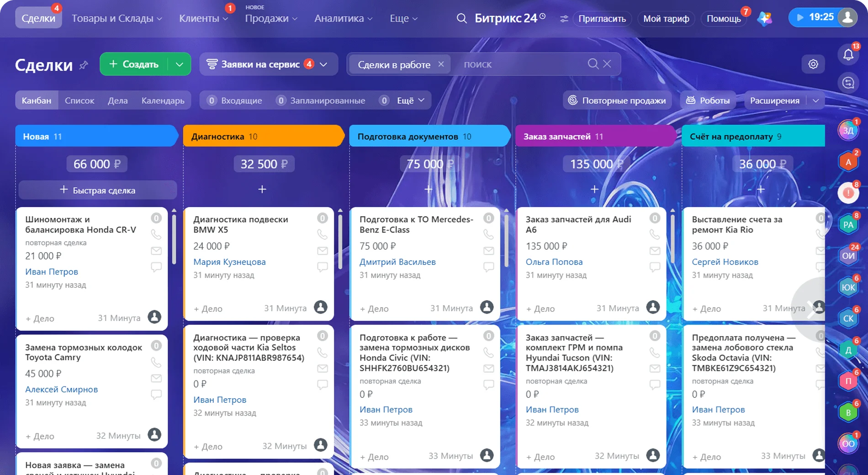Open the CoPilot star icon
This screenshot has height=475, width=868.
pos(765,18)
